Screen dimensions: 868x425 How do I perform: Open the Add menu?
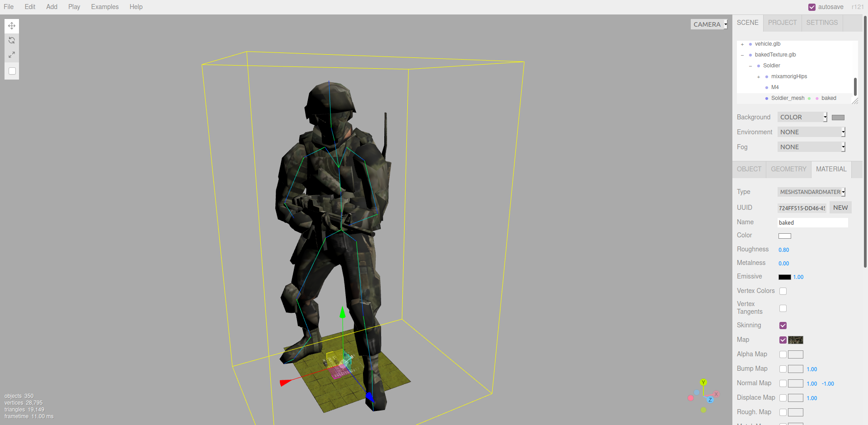52,7
